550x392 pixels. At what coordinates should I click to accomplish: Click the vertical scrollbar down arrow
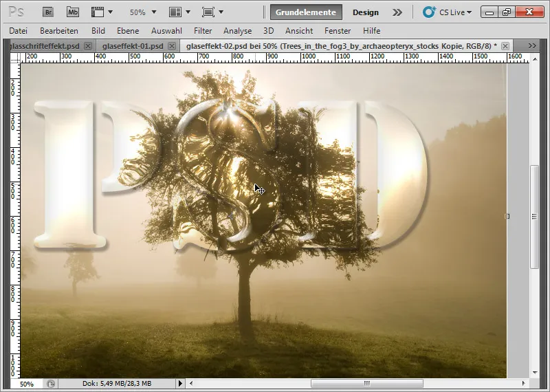(535, 372)
